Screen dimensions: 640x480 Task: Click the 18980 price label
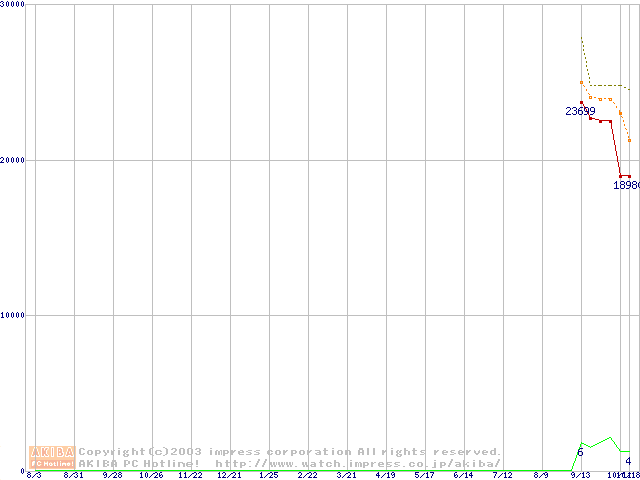(x=627, y=185)
